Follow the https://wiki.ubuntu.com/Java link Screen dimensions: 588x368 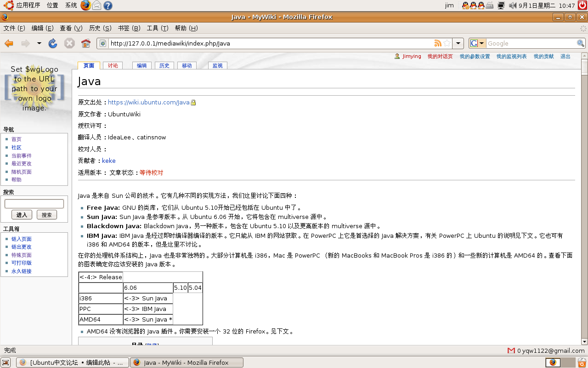(x=149, y=103)
